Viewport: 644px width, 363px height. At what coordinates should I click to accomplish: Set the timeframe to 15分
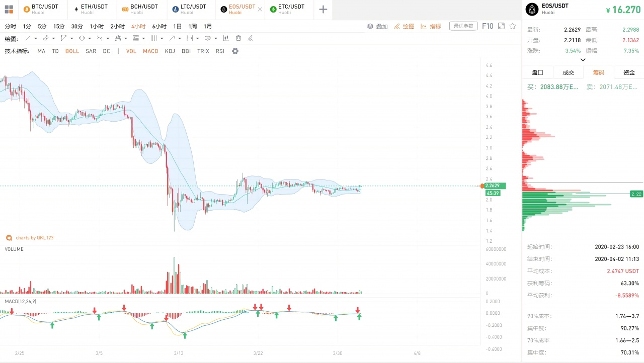pos(59,26)
